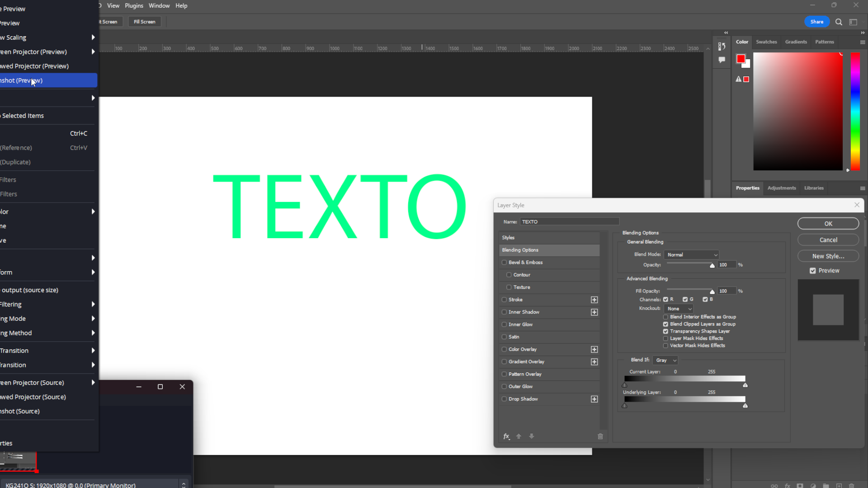Open the Blend Mode dropdown
The height and width of the screenshot is (488, 868).
pos(691,254)
